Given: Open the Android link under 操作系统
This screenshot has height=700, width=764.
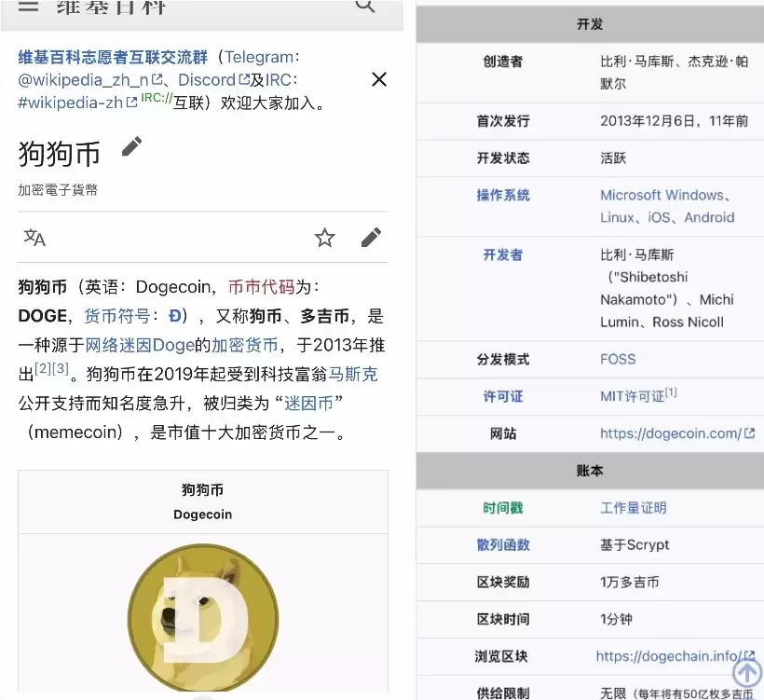Looking at the screenshot, I should pyautogui.click(x=710, y=217).
